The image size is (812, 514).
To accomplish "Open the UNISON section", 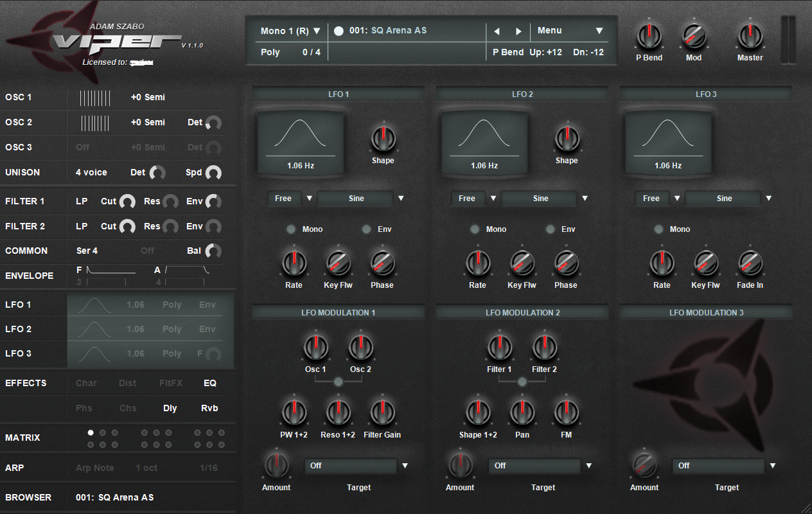I will pos(22,173).
